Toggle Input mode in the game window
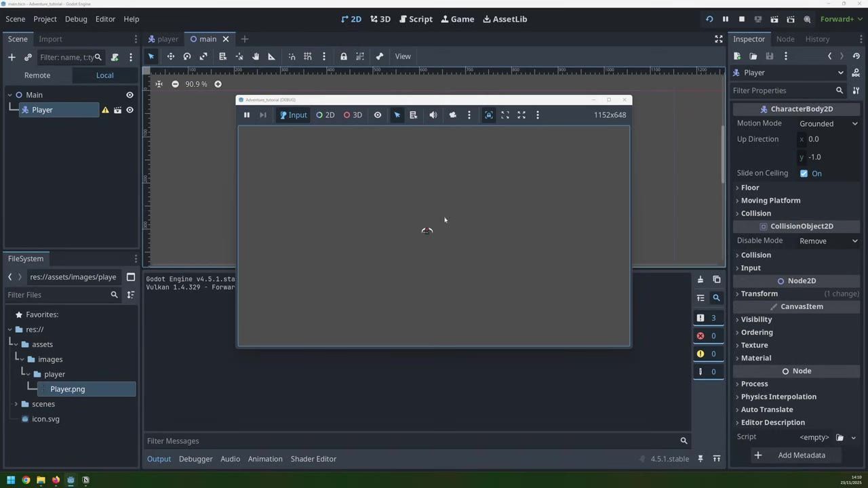868x488 pixels. pos(293,115)
